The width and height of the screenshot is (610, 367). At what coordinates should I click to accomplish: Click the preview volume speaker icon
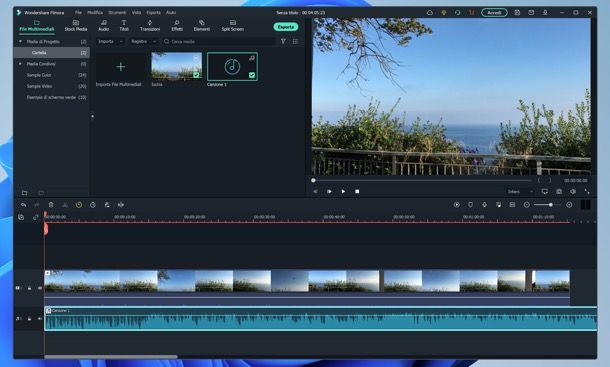coord(573,191)
